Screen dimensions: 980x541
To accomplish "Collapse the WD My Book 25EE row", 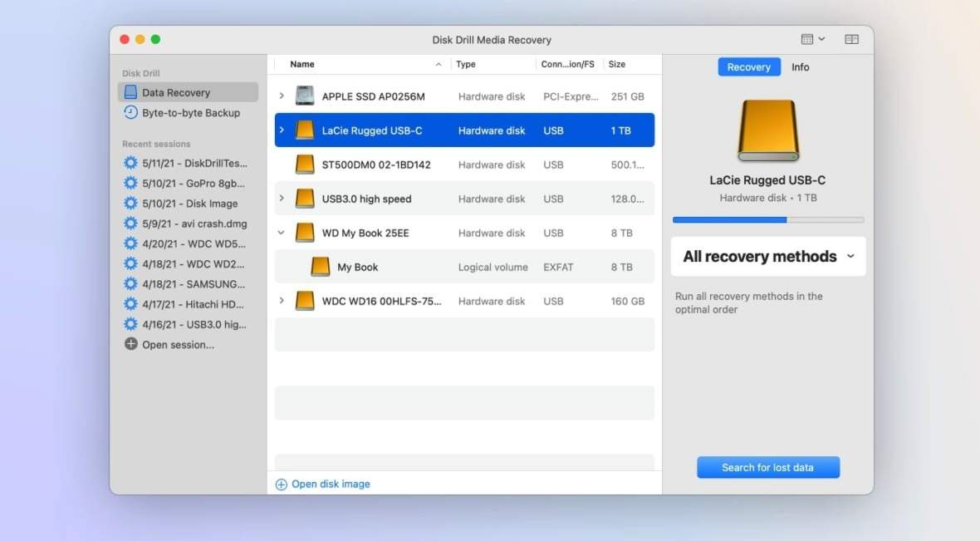I will pyautogui.click(x=282, y=233).
